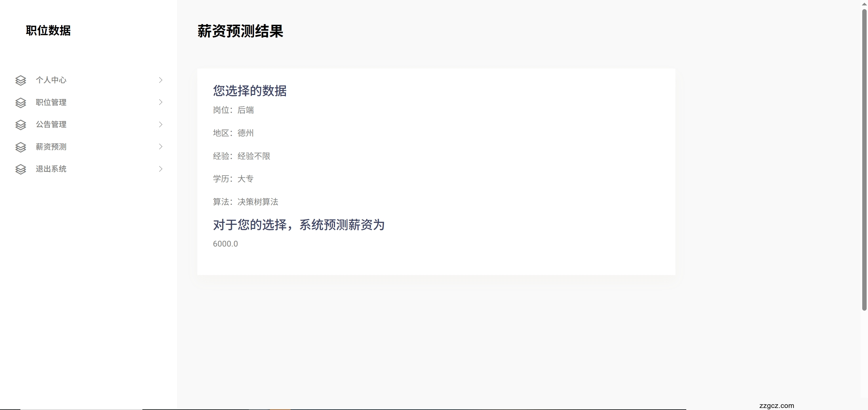Click the 职位数据 site title

pyautogui.click(x=48, y=31)
